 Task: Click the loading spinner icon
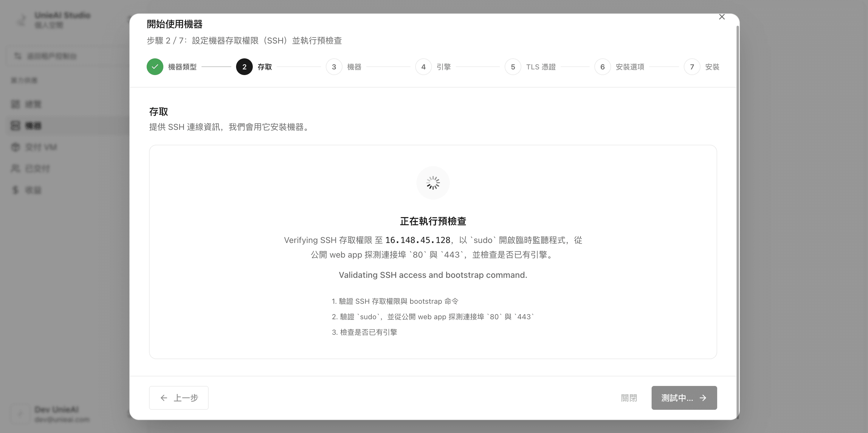pyautogui.click(x=433, y=183)
